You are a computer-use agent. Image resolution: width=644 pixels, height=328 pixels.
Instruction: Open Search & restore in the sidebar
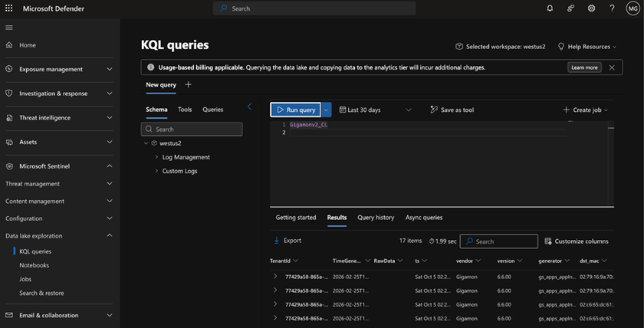41,293
